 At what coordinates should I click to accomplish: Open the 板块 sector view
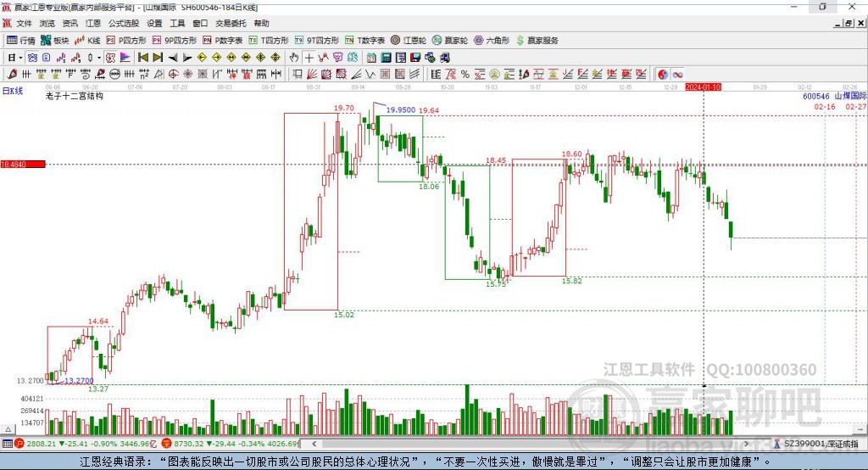point(55,41)
